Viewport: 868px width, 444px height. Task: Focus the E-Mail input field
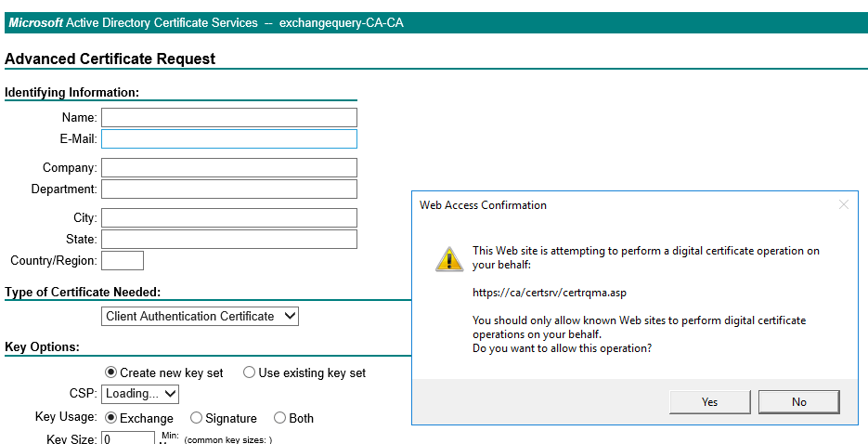click(x=229, y=139)
